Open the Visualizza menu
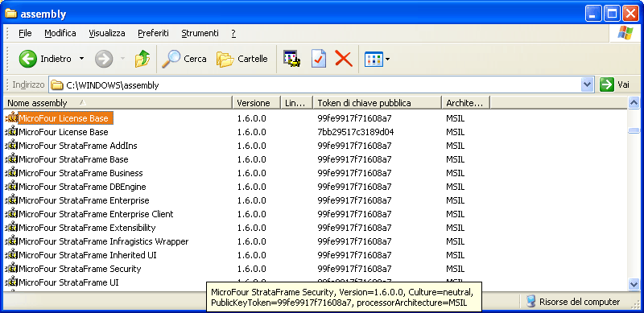The image size is (644, 313). [107, 33]
